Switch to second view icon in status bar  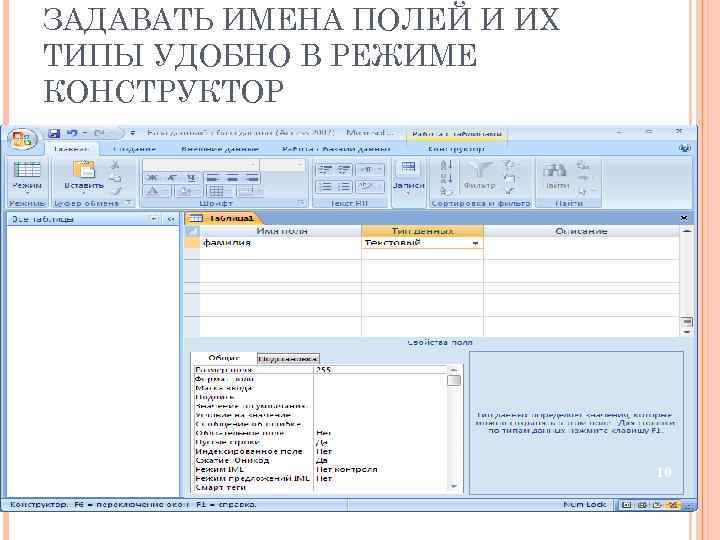pyautogui.click(x=642, y=505)
